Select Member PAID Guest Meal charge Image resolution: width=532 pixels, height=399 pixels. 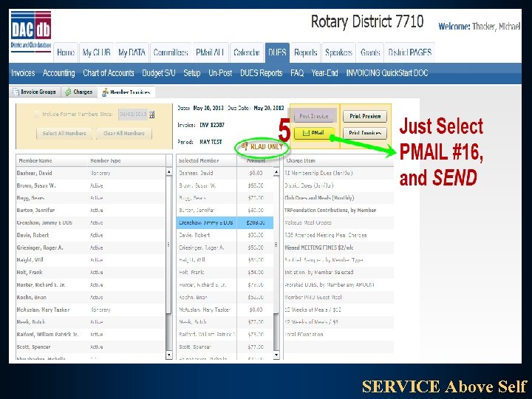(338, 297)
